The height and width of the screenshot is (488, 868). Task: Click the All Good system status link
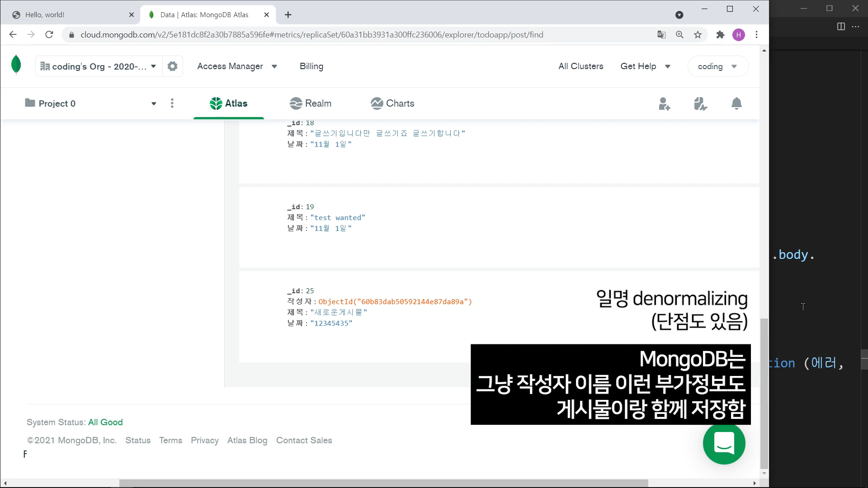tap(105, 422)
